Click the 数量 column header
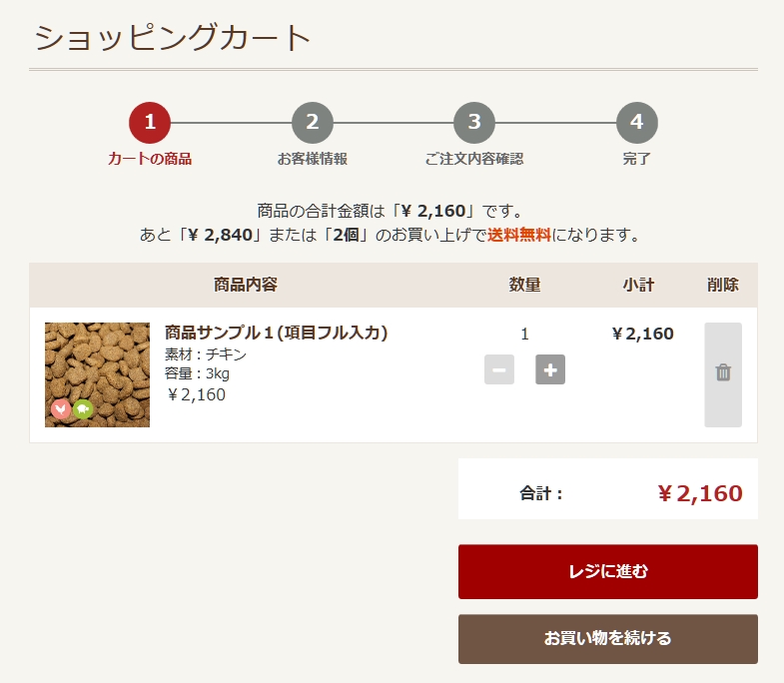 coord(524,285)
